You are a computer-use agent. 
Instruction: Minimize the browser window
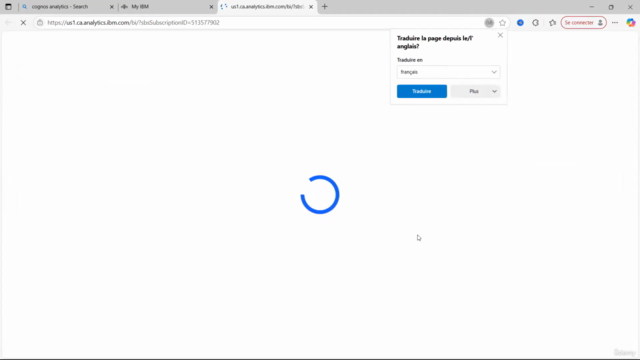point(592,7)
